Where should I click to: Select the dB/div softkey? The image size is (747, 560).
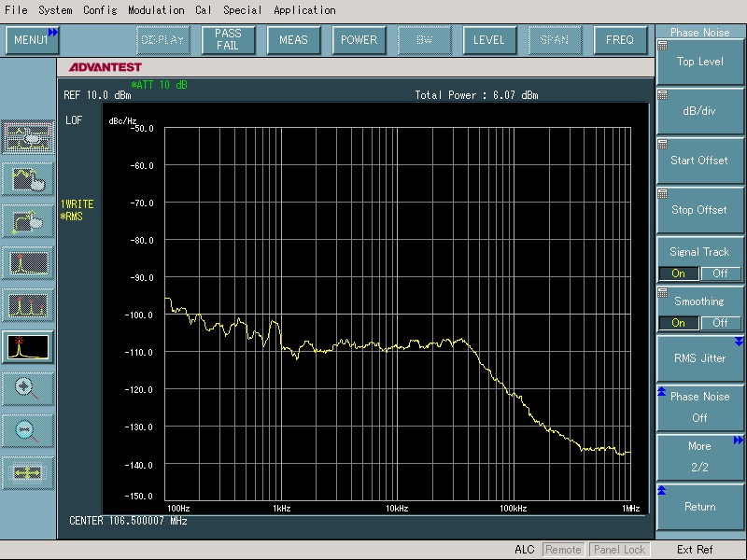coord(699,111)
